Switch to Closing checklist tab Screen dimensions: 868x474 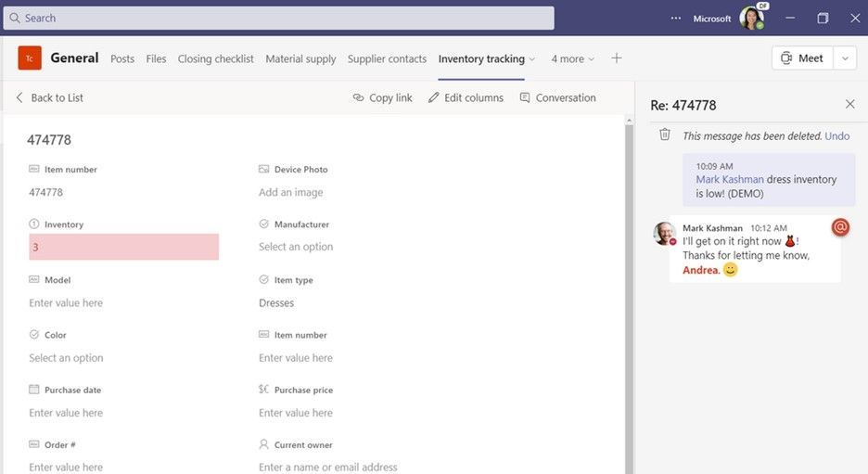215,58
